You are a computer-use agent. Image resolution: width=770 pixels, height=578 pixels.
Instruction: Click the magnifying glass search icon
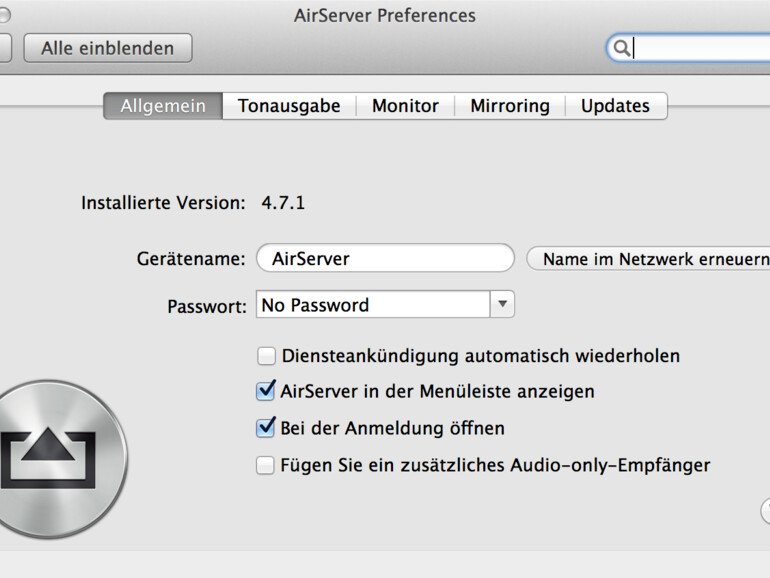pyautogui.click(x=621, y=48)
